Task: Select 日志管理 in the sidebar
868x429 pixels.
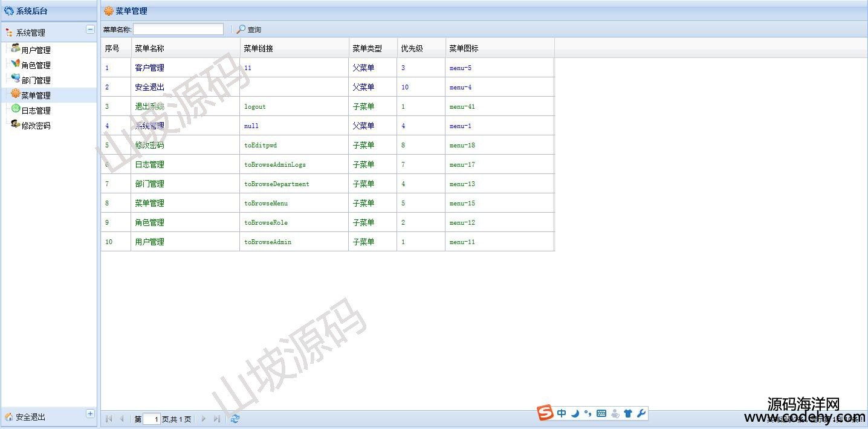Action: click(36, 111)
